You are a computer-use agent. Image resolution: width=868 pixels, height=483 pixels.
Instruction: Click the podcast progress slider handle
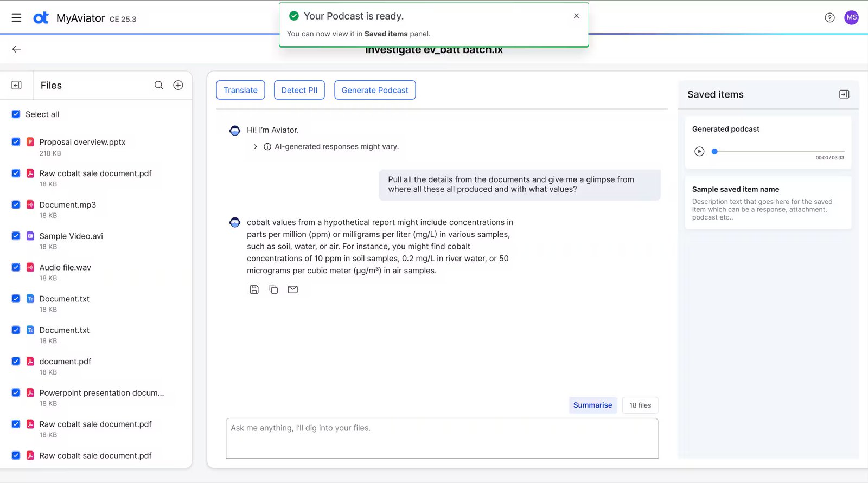click(714, 152)
